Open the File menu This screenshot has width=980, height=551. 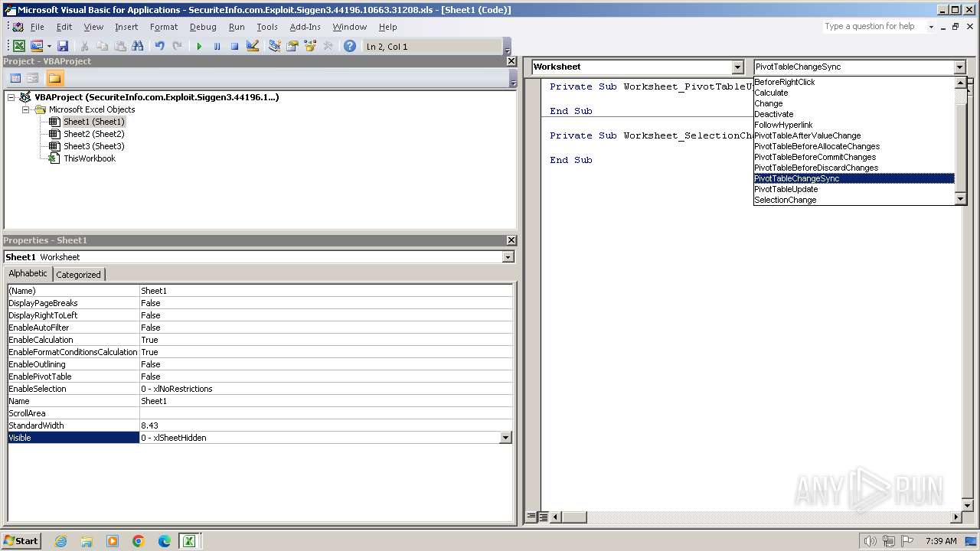click(37, 27)
